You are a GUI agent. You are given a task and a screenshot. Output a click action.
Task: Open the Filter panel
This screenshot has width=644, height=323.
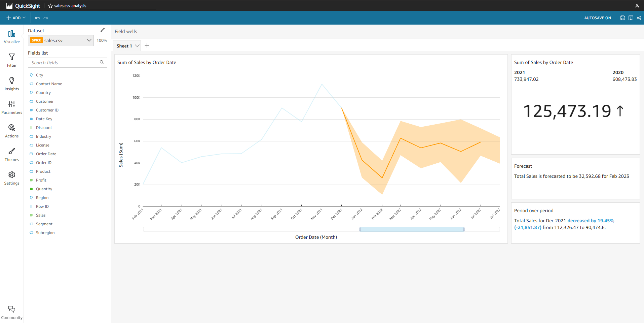[12, 60]
